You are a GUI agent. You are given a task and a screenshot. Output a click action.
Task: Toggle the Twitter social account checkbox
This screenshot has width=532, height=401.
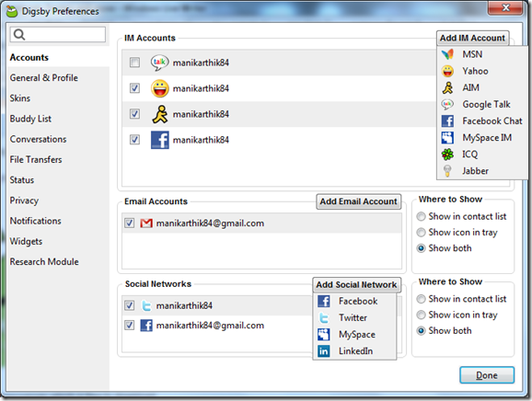tap(129, 305)
